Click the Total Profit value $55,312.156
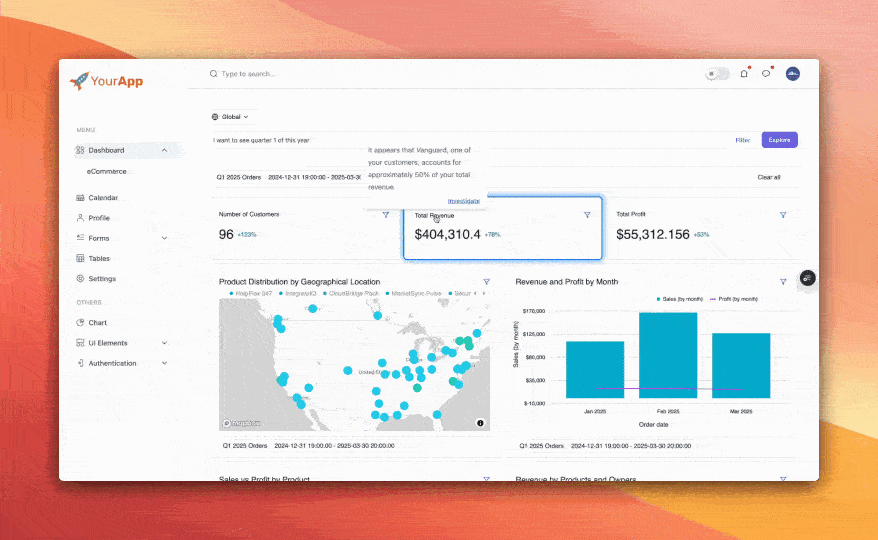The image size is (878, 540). (653, 234)
